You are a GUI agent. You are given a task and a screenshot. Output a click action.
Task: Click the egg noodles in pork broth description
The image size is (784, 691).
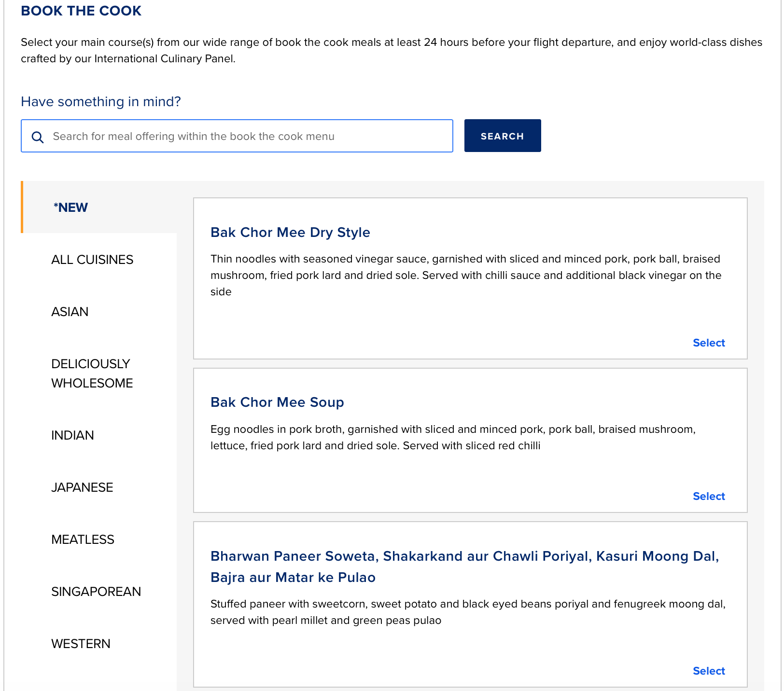453,437
